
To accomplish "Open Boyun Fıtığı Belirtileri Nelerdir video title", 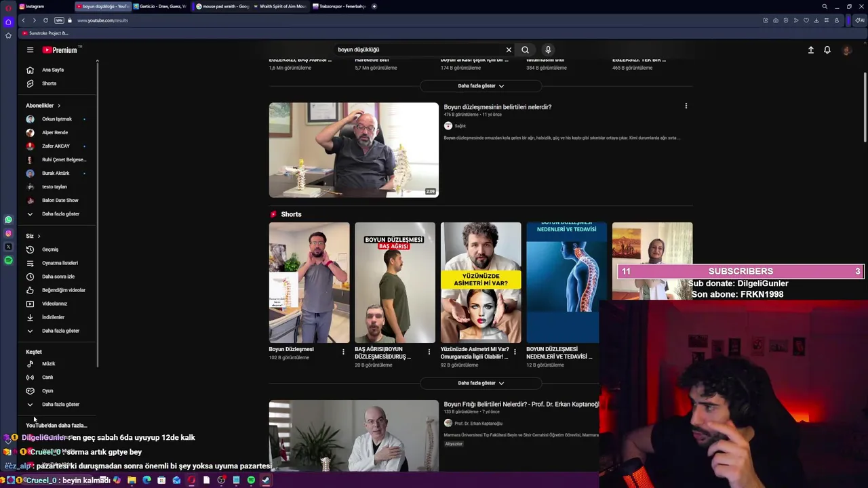I will tap(521, 405).
